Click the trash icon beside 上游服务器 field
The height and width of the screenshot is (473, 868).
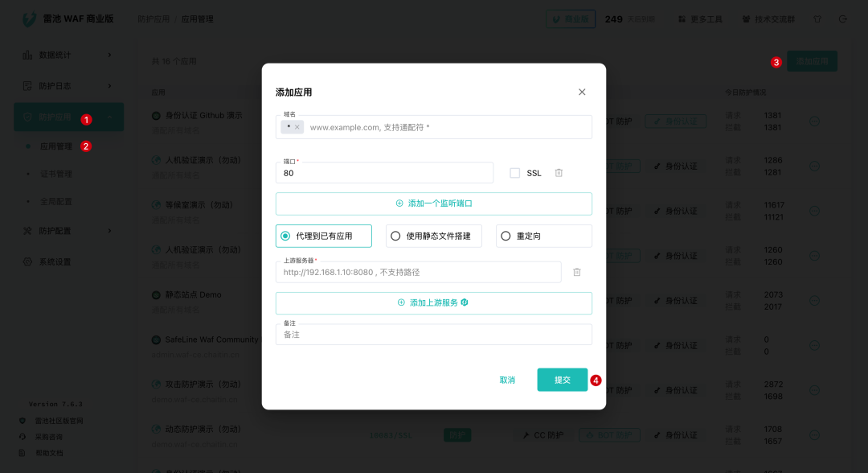pos(577,272)
